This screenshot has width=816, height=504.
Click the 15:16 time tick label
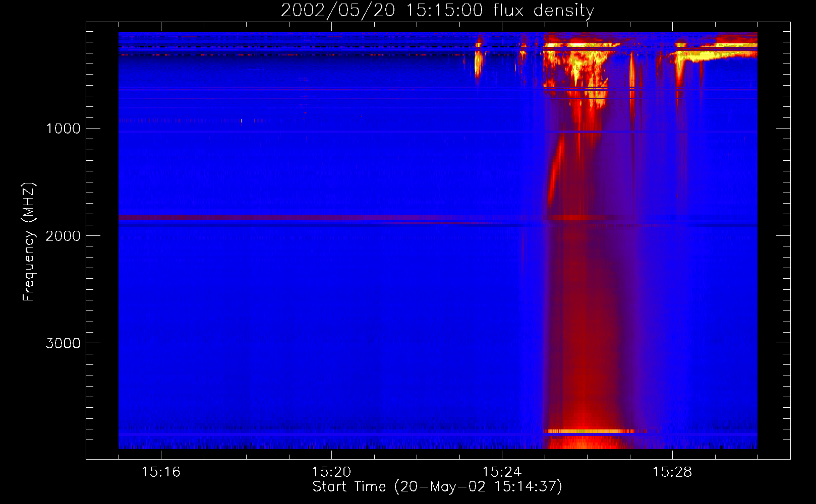click(161, 472)
